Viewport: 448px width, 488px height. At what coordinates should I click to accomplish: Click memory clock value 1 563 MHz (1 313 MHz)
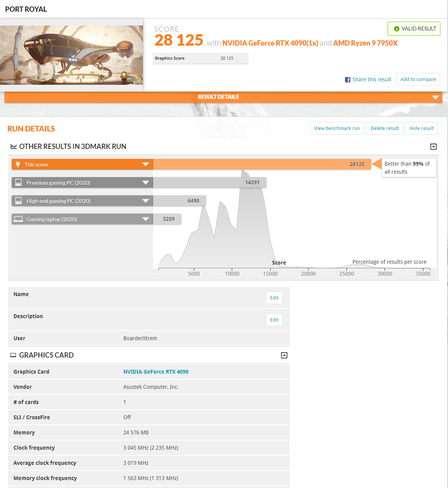click(x=151, y=478)
